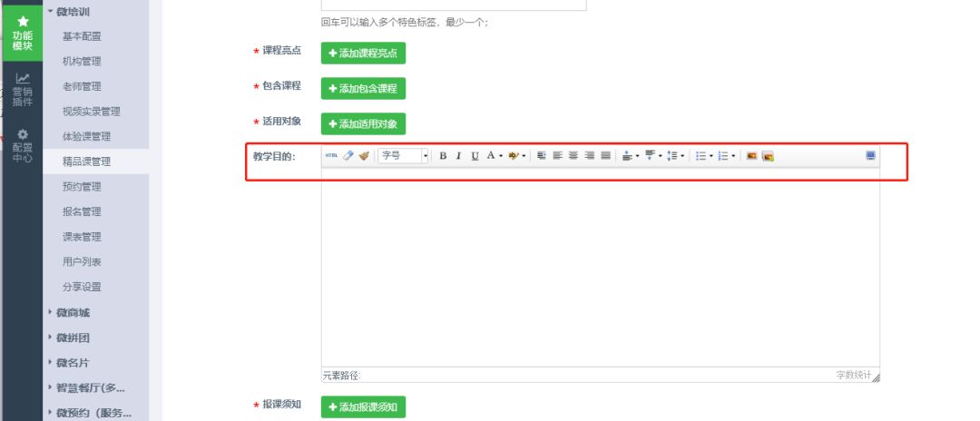
Task: Align text center
Action: [573, 155]
